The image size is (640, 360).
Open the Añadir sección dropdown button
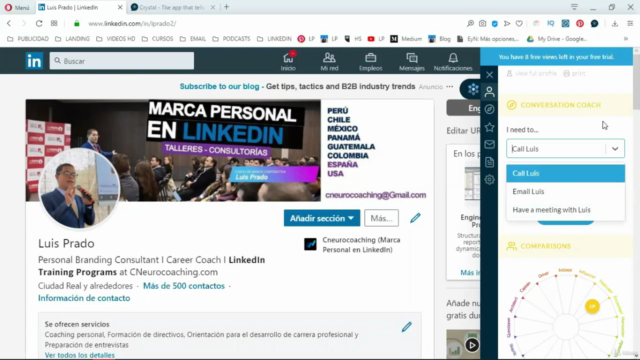click(322, 218)
